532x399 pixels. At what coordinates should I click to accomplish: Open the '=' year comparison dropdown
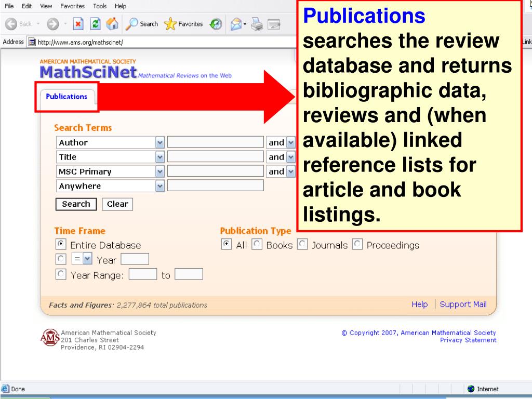pyautogui.click(x=87, y=259)
